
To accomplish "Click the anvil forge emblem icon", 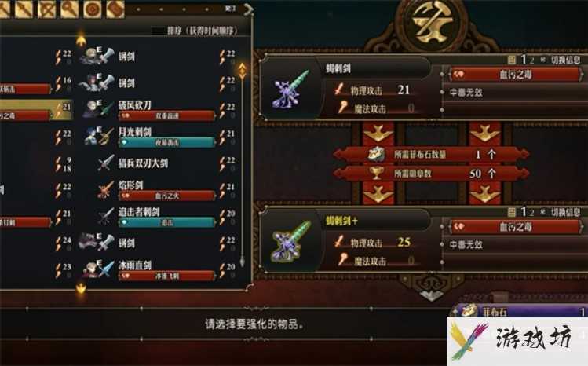I will 432,24.
